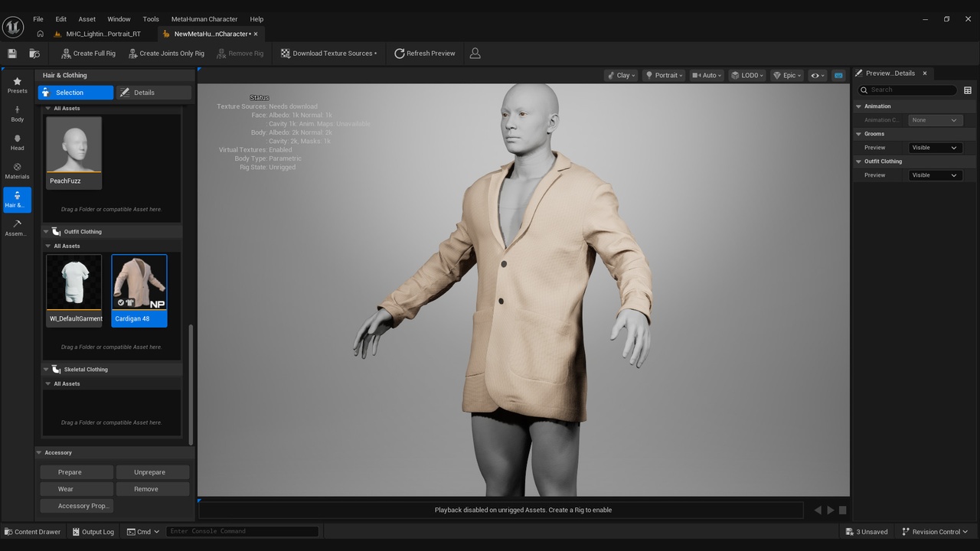Click the Unprepare button
Image resolution: width=980 pixels, height=551 pixels.
click(x=152, y=472)
